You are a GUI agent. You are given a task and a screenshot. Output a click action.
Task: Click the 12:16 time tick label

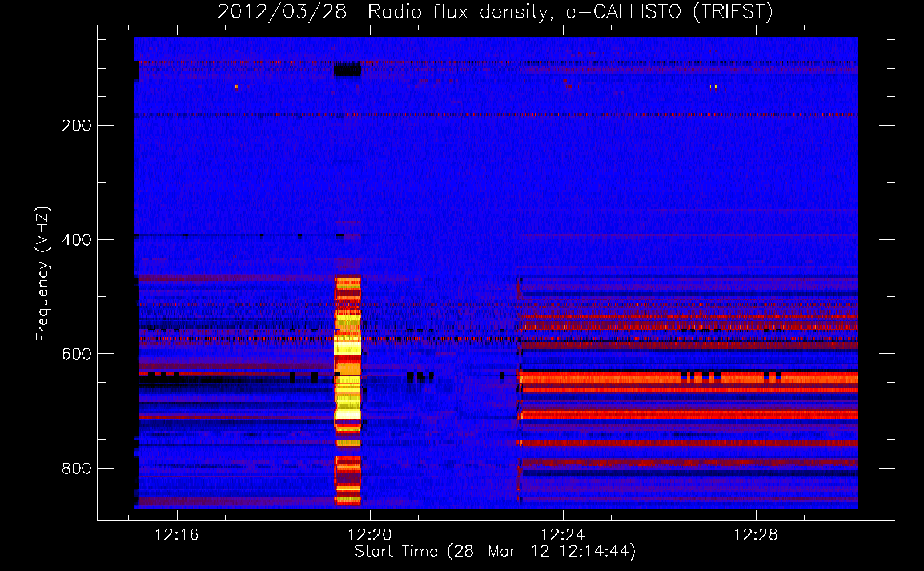click(177, 534)
